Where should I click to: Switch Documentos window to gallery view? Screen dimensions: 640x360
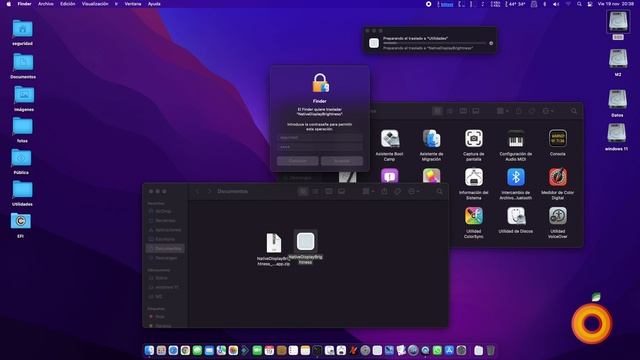point(341,191)
